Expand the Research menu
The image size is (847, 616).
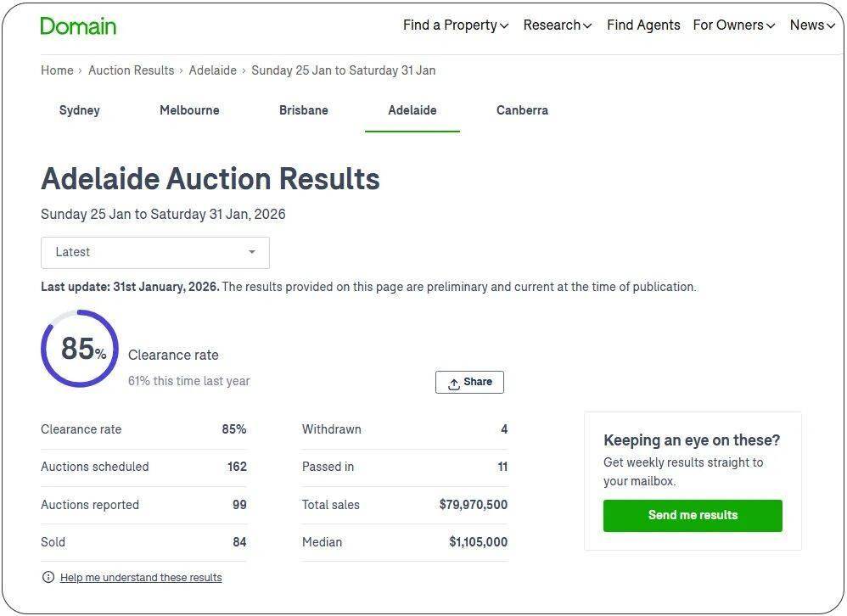558,25
